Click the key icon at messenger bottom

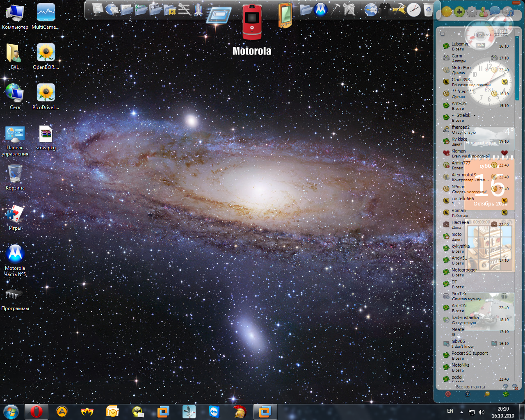tap(487, 394)
